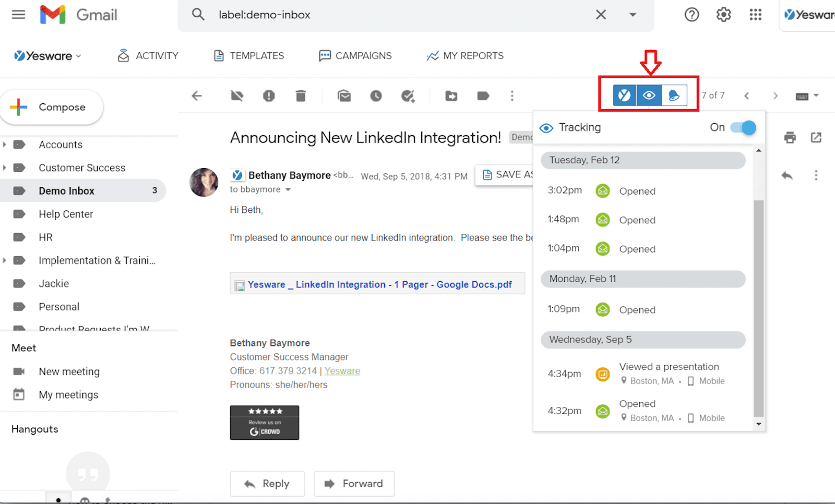Mark email as unread icon
Viewport: 835px width, 504px height.
(344, 95)
